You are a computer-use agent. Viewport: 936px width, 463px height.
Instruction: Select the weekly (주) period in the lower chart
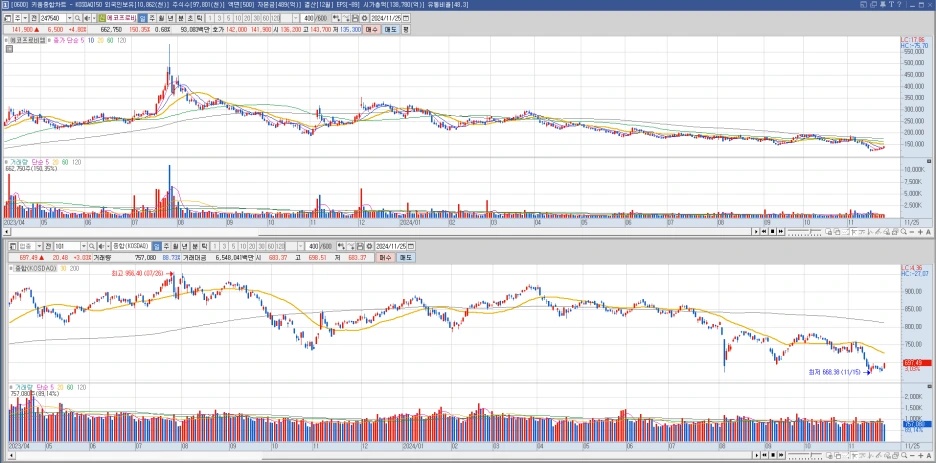167,246
